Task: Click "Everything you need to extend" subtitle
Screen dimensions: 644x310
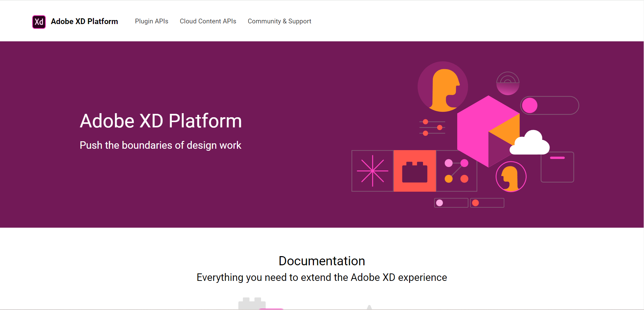Action: click(x=322, y=277)
